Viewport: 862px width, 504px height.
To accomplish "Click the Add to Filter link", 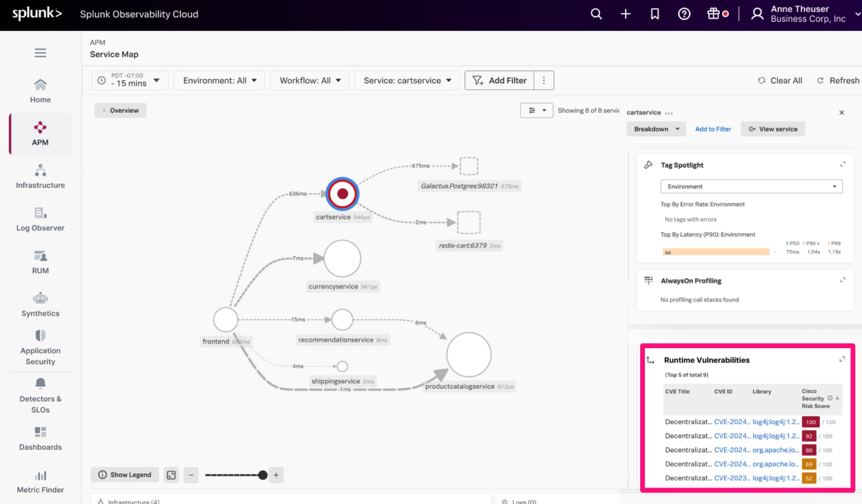I will (713, 129).
